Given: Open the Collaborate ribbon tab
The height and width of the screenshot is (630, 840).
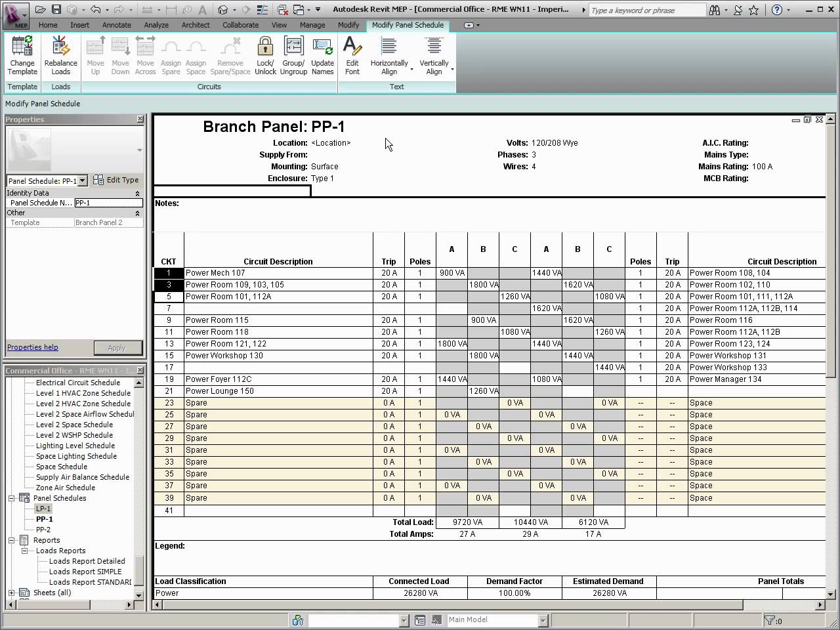Looking at the screenshot, I should click(240, 25).
